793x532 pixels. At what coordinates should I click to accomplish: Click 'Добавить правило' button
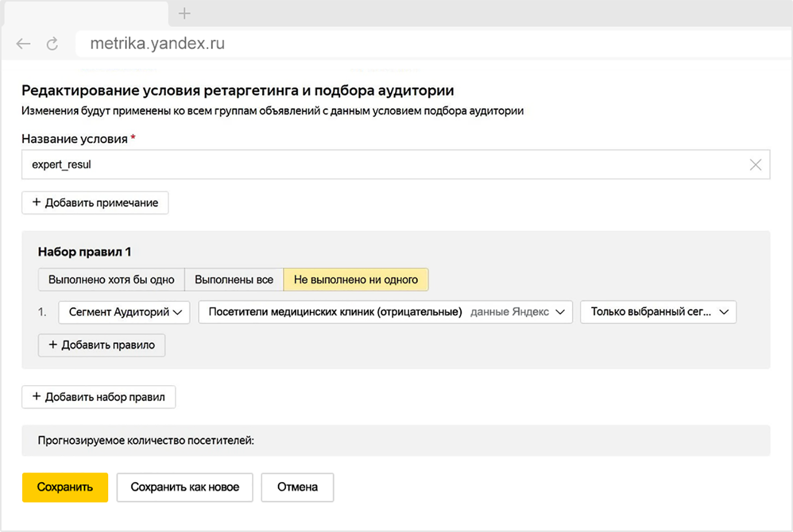101,345
